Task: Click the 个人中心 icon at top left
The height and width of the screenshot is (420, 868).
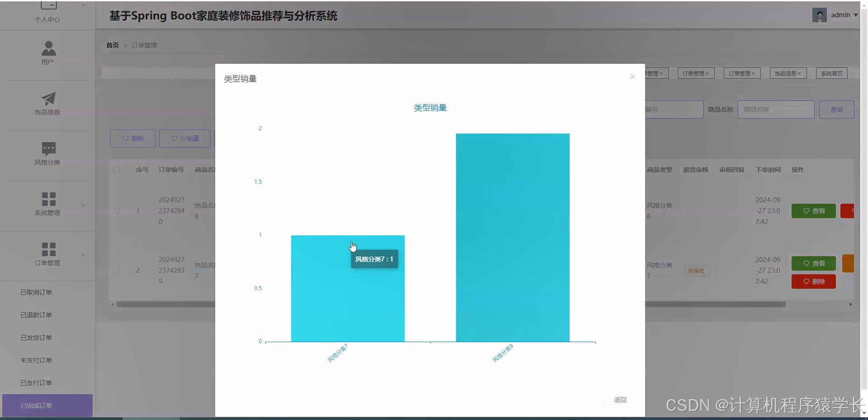Action: click(x=48, y=5)
